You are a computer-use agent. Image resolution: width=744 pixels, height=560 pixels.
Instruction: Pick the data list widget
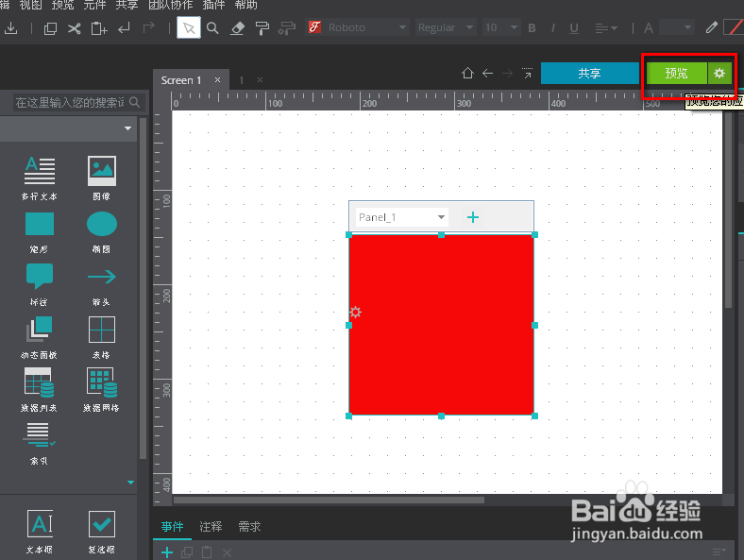pyautogui.click(x=40, y=382)
